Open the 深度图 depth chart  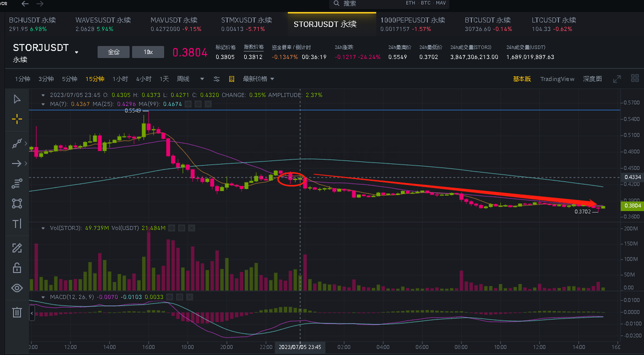592,79
